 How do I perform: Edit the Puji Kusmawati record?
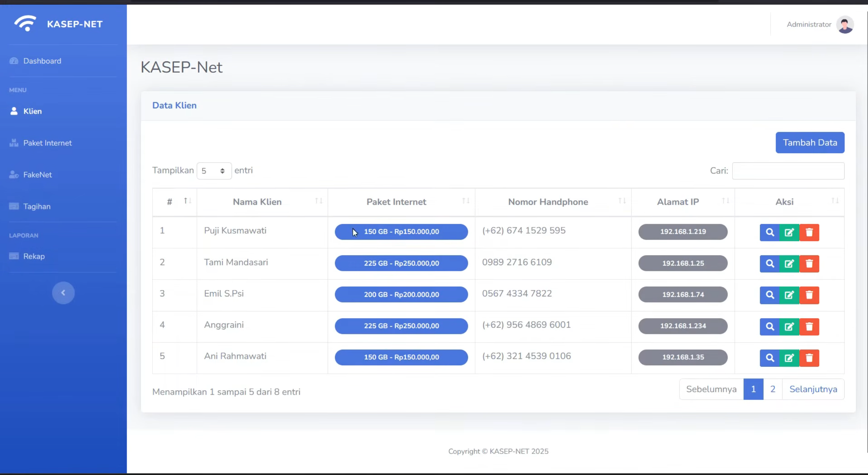[x=789, y=232]
